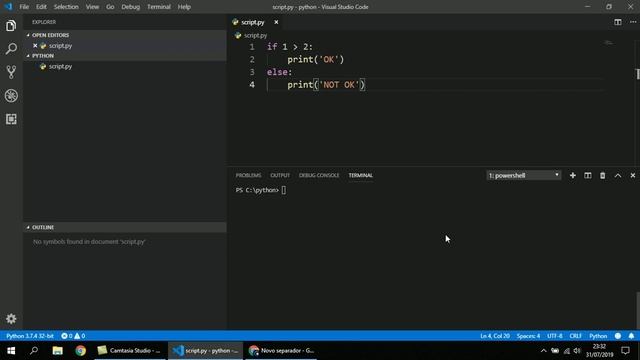Viewport: 640px width, 360px height.
Task: Open Google Chrome from taskbar
Action: pos(80,351)
